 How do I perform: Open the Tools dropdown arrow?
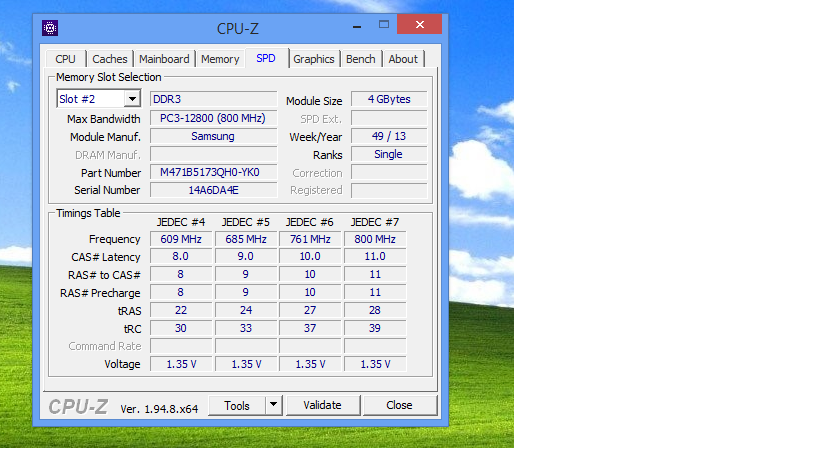(x=273, y=405)
